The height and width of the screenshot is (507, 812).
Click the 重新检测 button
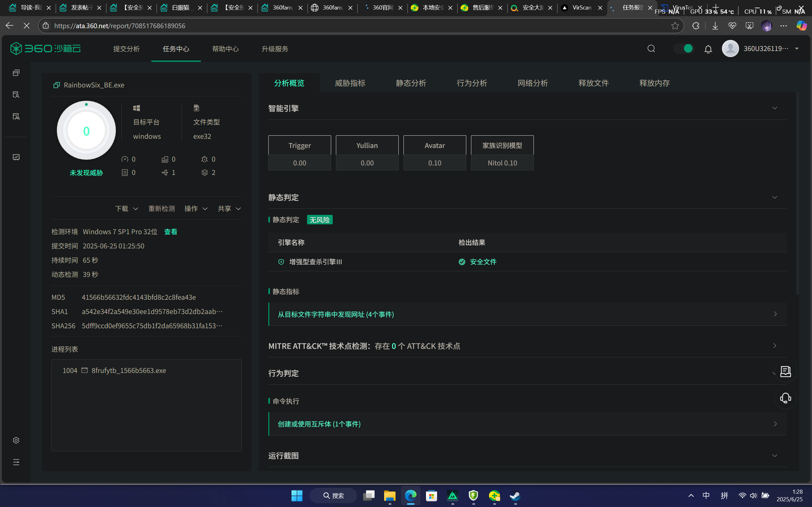coord(161,209)
